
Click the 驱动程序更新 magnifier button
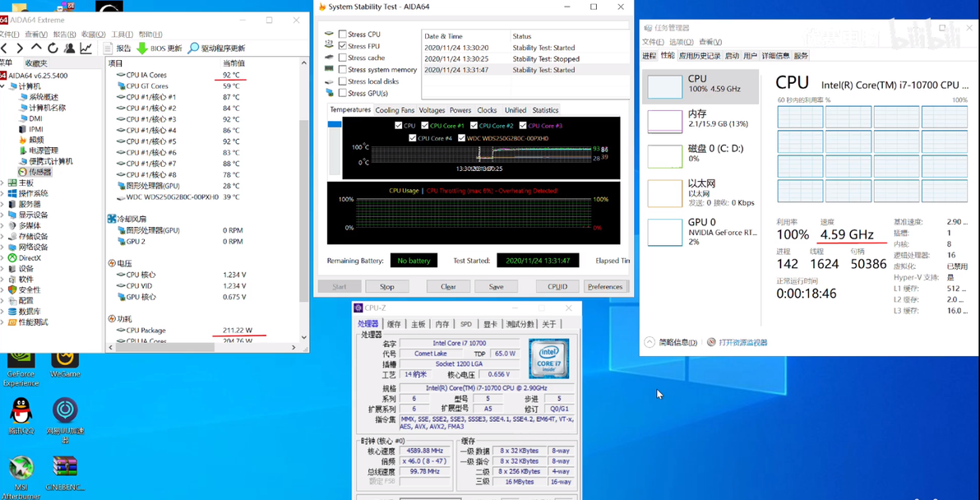(x=216, y=49)
